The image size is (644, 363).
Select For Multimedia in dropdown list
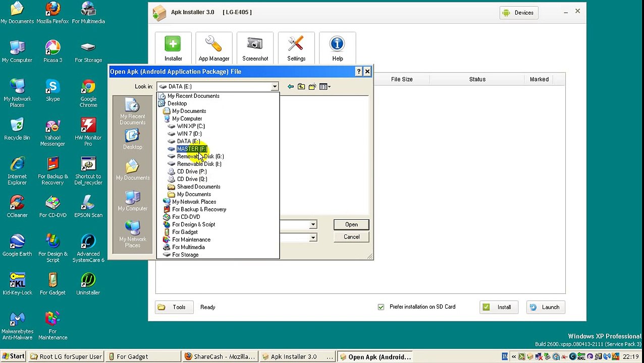pyautogui.click(x=188, y=247)
